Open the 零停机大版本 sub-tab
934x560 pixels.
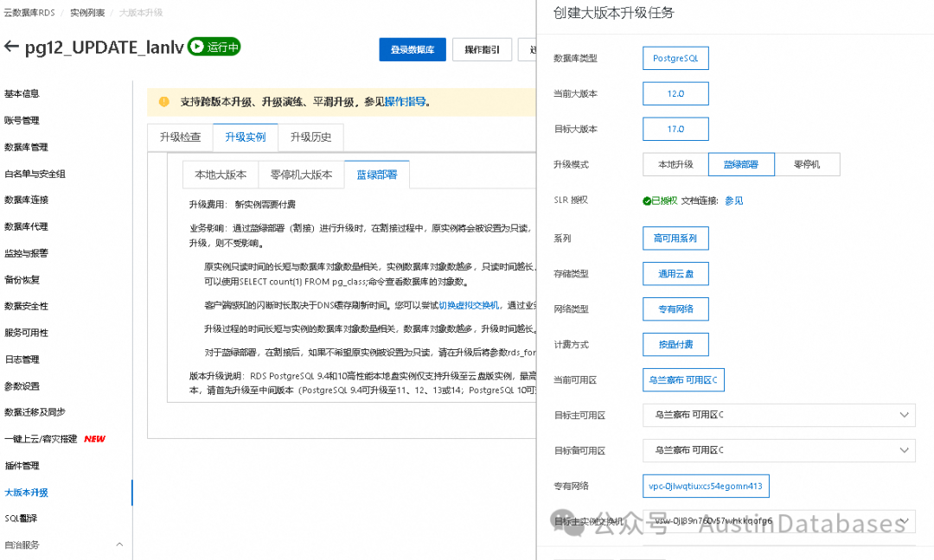pyautogui.click(x=302, y=175)
